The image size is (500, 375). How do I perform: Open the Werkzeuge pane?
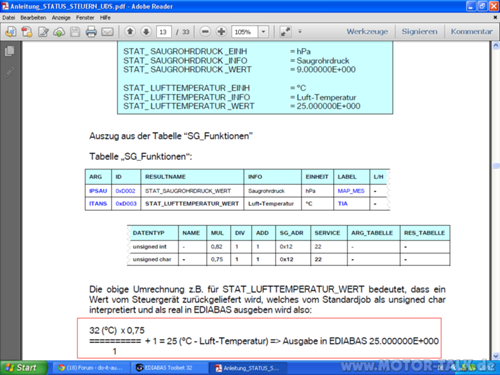click(x=367, y=32)
